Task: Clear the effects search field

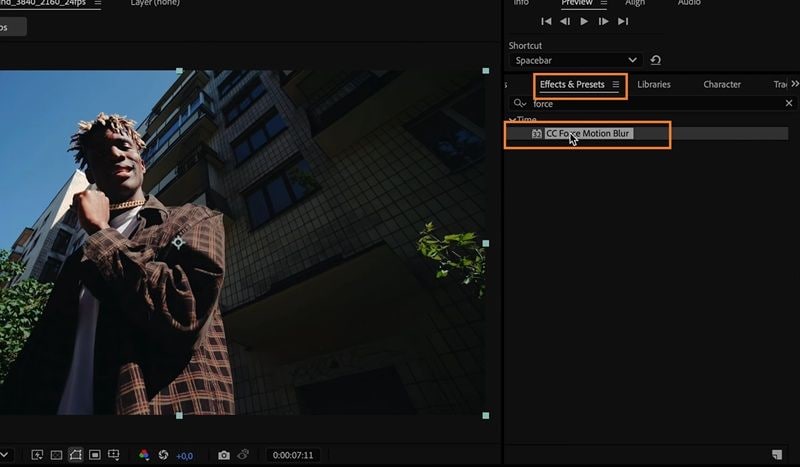Action: pyautogui.click(x=789, y=103)
